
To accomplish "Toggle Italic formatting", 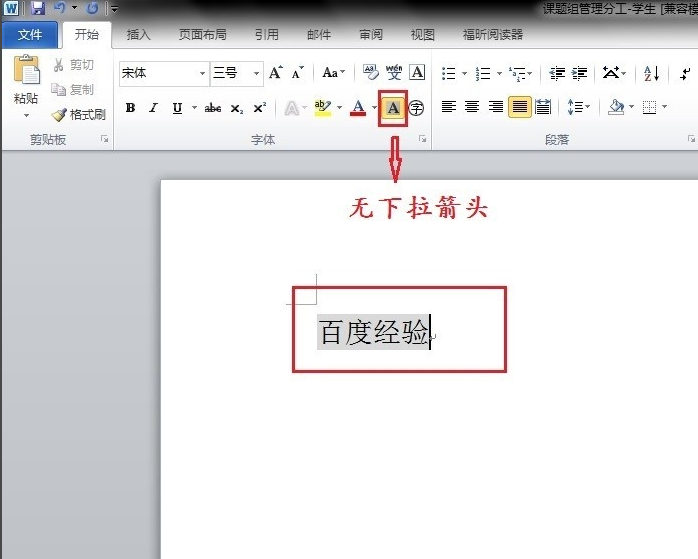I will (x=154, y=108).
